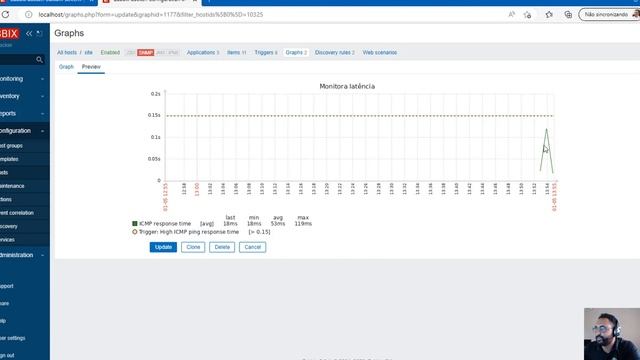Screen dimensions: 640x360
Task: Click the site host breadcrumb link
Action: coord(89,53)
